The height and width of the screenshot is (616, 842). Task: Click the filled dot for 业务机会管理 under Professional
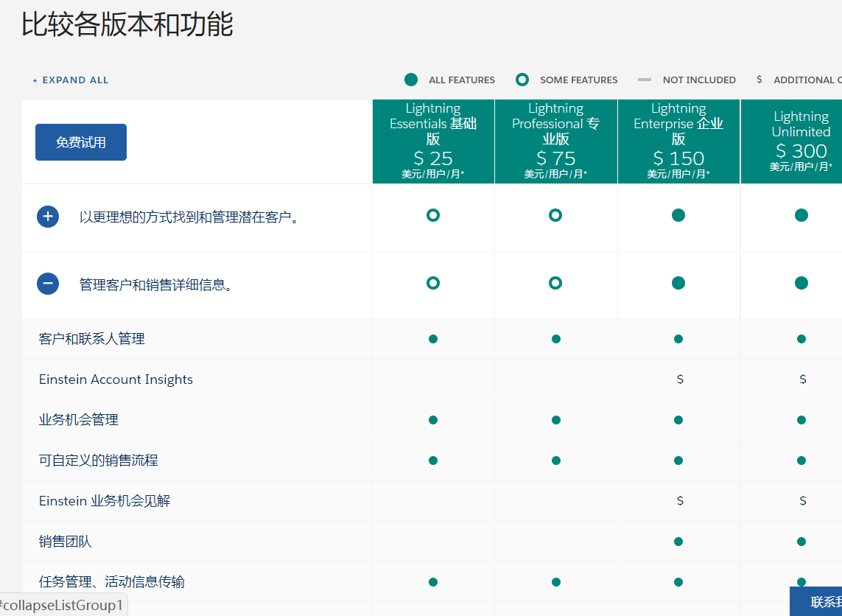click(x=556, y=419)
